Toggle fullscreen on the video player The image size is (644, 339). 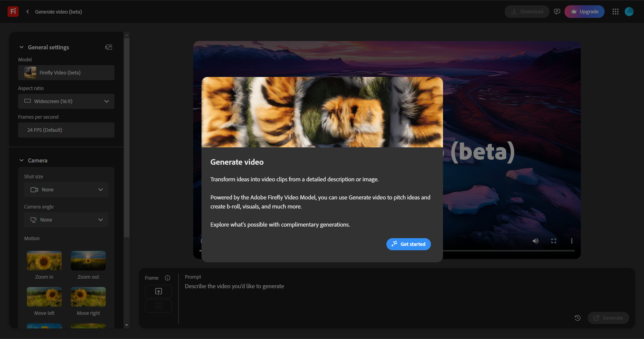[554, 241]
